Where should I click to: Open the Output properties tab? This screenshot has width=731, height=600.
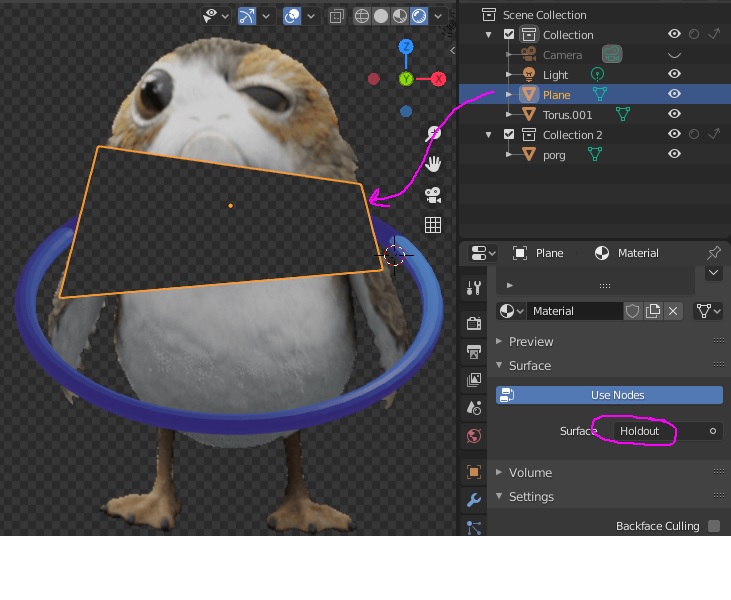[x=474, y=352]
